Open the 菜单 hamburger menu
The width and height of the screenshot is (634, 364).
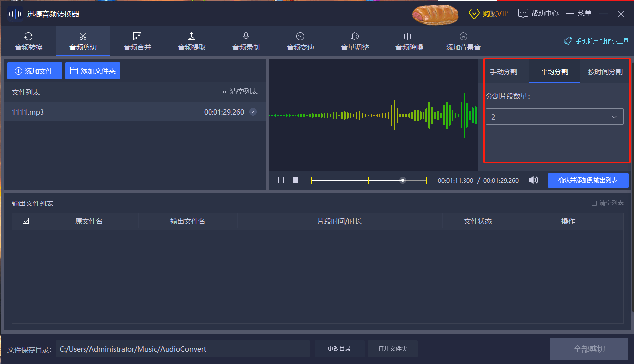[579, 13]
